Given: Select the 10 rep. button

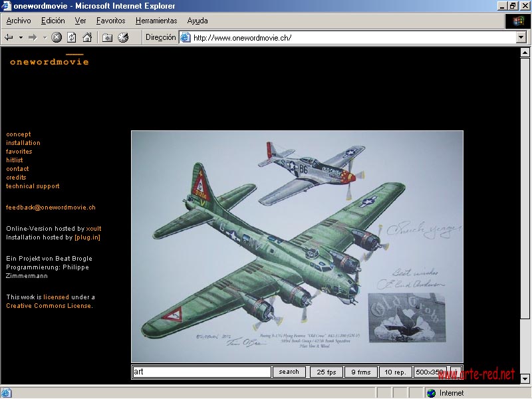Looking at the screenshot, I should [395, 372].
